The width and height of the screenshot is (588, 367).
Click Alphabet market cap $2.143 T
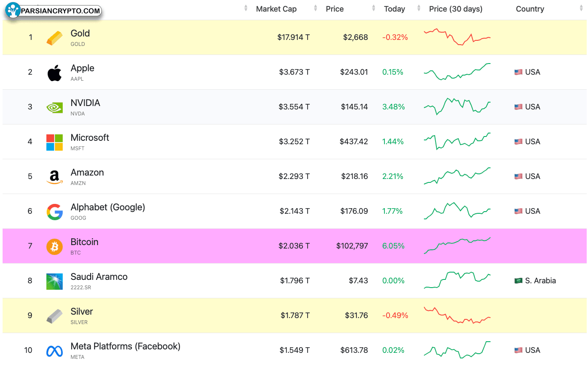pos(295,211)
